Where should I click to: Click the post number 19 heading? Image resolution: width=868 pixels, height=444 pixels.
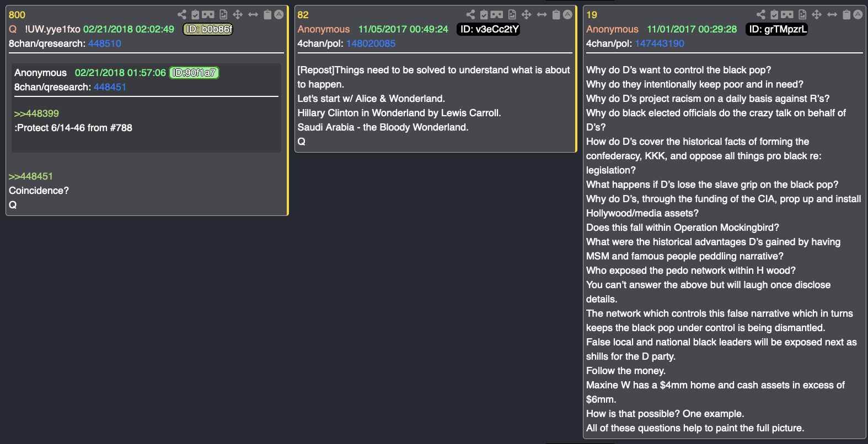592,15
